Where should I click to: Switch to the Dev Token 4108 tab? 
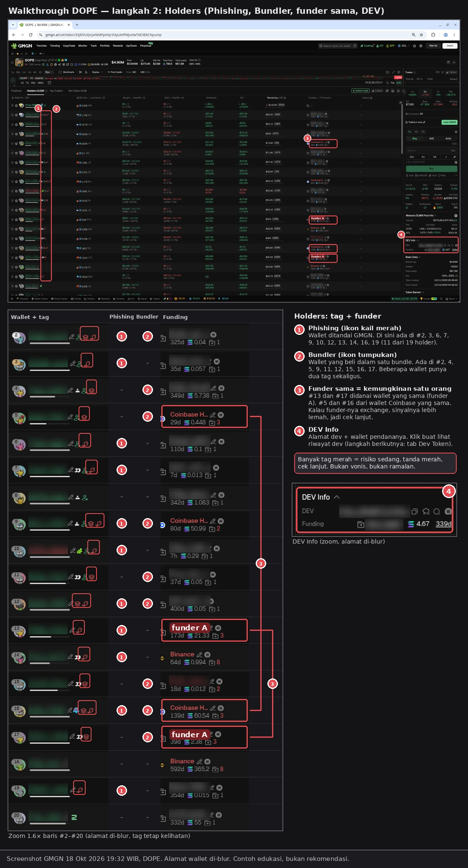pyautogui.click(x=77, y=91)
